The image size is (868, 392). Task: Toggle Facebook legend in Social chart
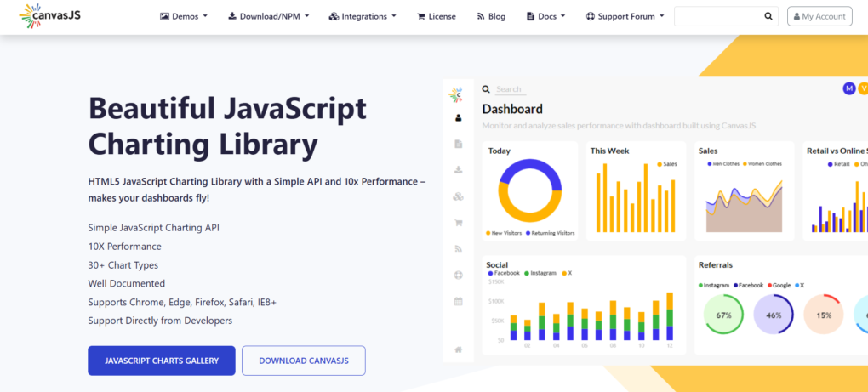[504, 273]
